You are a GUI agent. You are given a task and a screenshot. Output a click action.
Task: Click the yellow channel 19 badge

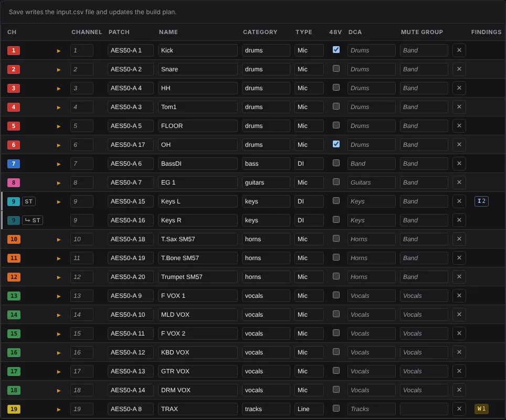pyautogui.click(x=14, y=409)
